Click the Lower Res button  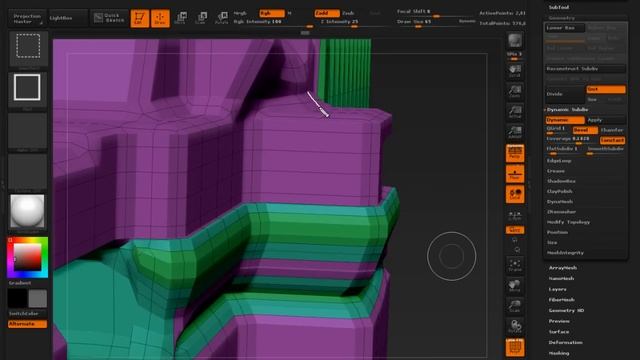[565, 28]
